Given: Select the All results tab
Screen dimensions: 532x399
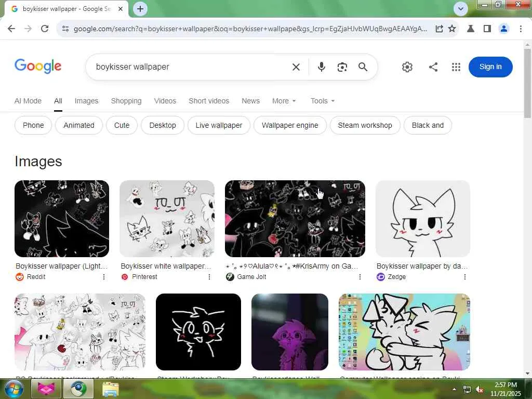Looking at the screenshot, I should (x=58, y=101).
